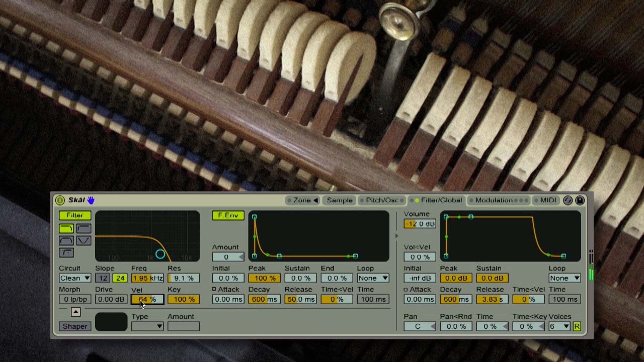
Task: Open the Circuit dropdown showing Clean
Action: click(74, 278)
